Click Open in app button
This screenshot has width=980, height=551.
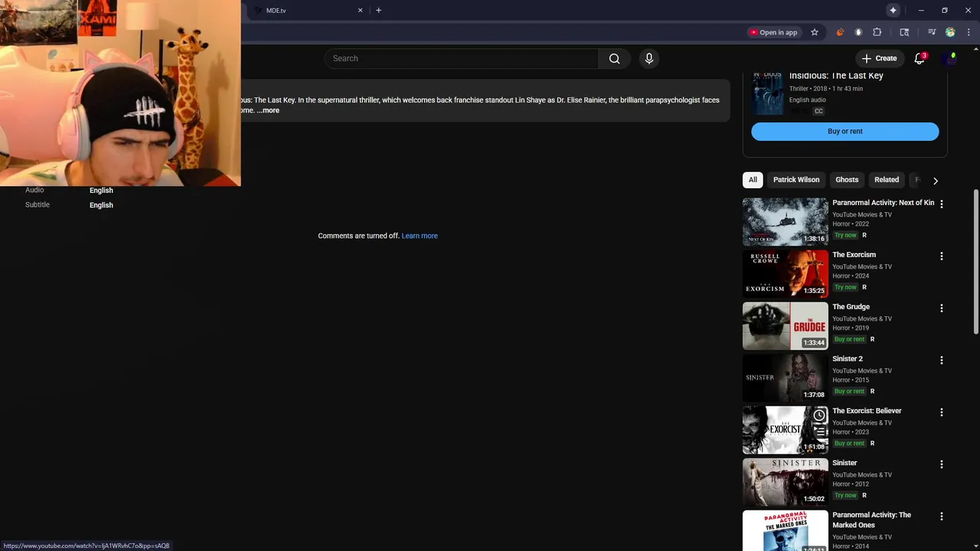pos(773,32)
